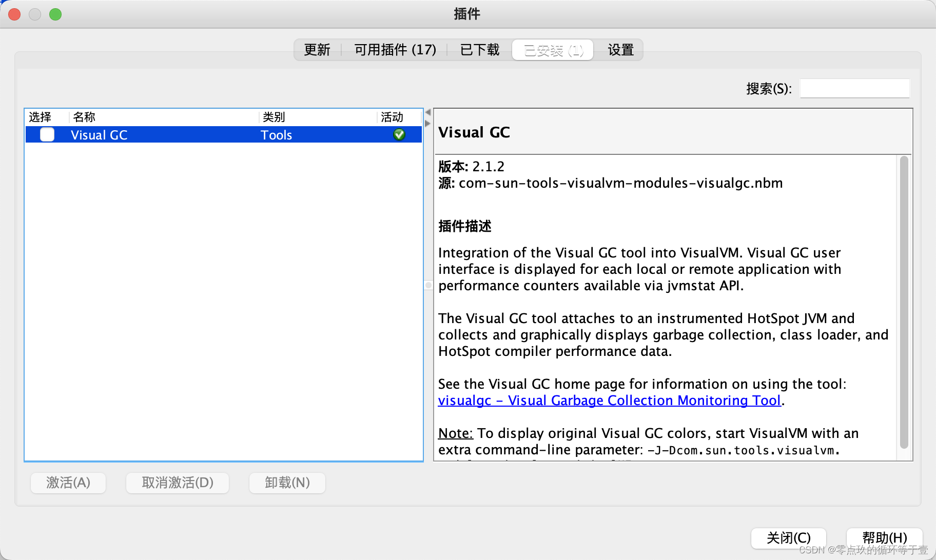Click the green active status icon
Viewport: 936px width, 560px height.
(x=399, y=134)
